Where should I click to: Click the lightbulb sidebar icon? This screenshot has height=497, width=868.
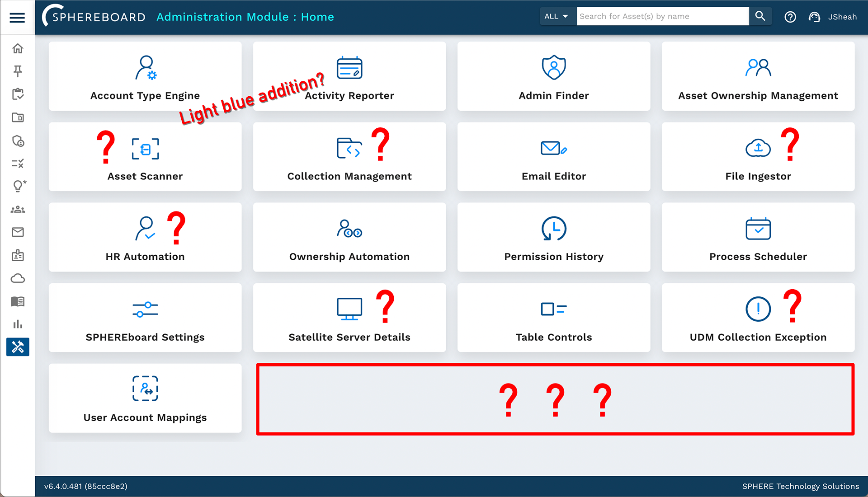18,186
